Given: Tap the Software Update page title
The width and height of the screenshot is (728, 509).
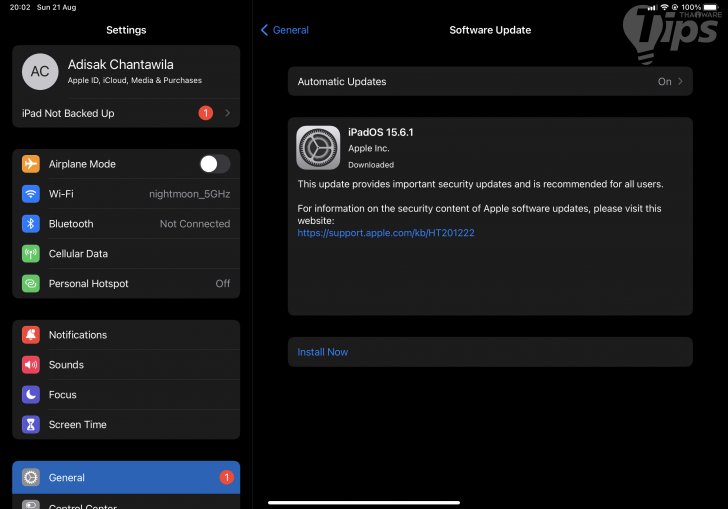Looking at the screenshot, I should pos(490,30).
